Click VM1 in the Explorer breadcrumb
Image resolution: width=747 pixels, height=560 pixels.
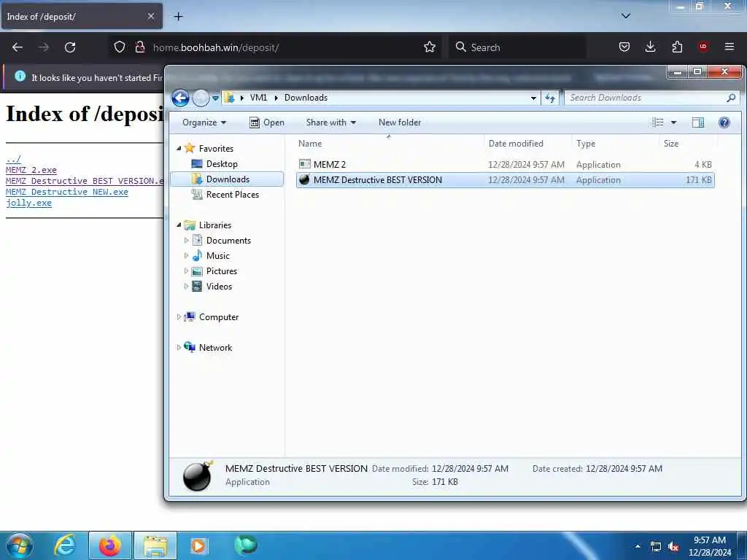click(x=258, y=98)
